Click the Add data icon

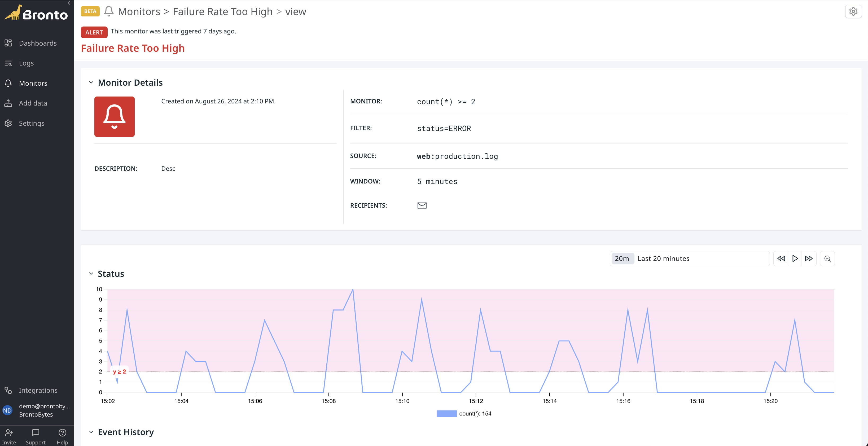point(8,103)
